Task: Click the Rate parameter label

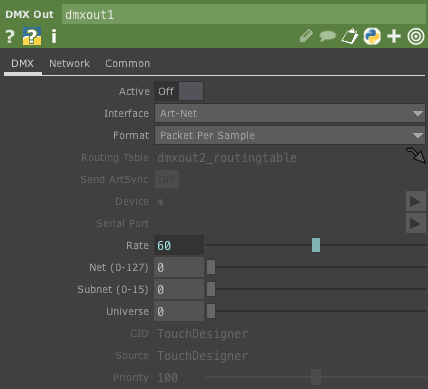Action: coord(137,245)
